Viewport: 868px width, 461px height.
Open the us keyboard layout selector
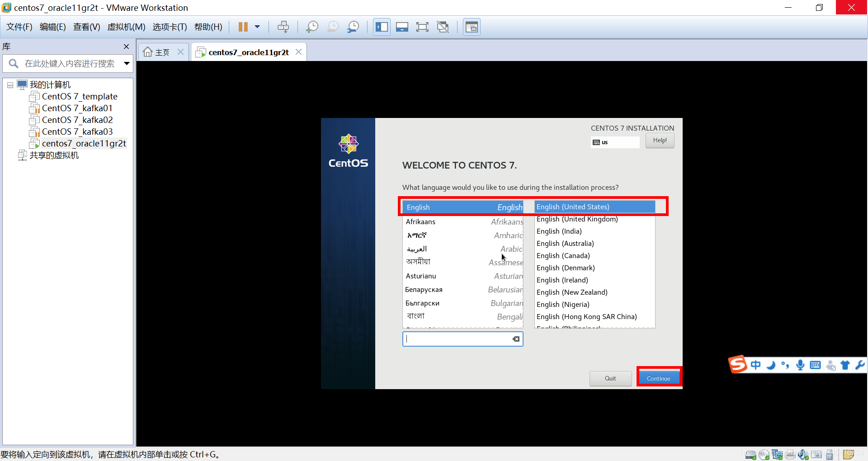(x=615, y=142)
